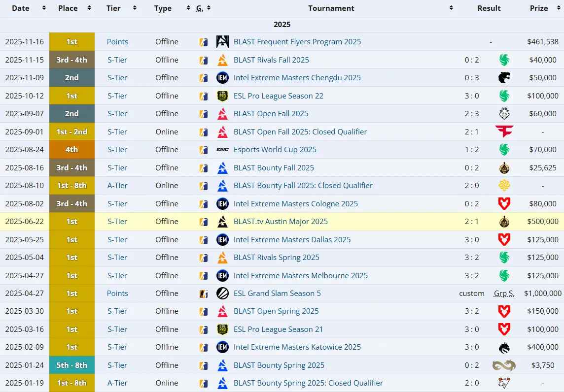Image resolution: width=564 pixels, height=392 pixels.
Task: Click the dragon opponent logo in Bounty Spring 2025 row
Action: [x=504, y=365]
